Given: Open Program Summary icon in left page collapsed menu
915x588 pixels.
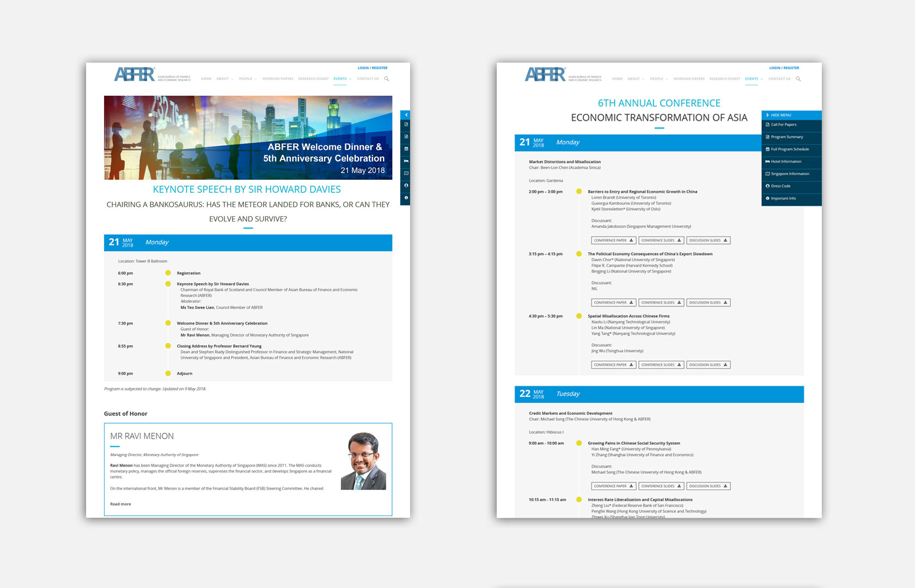Looking at the screenshot, I should coord(406,137).
